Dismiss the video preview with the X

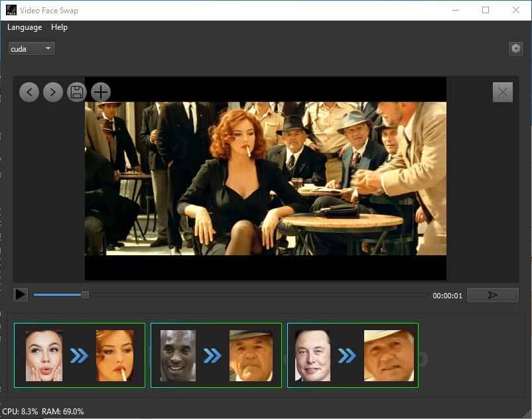502,92
